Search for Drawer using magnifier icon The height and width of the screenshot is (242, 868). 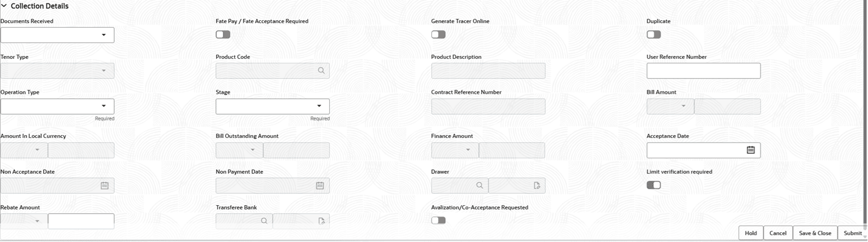(x=479, y=185)
